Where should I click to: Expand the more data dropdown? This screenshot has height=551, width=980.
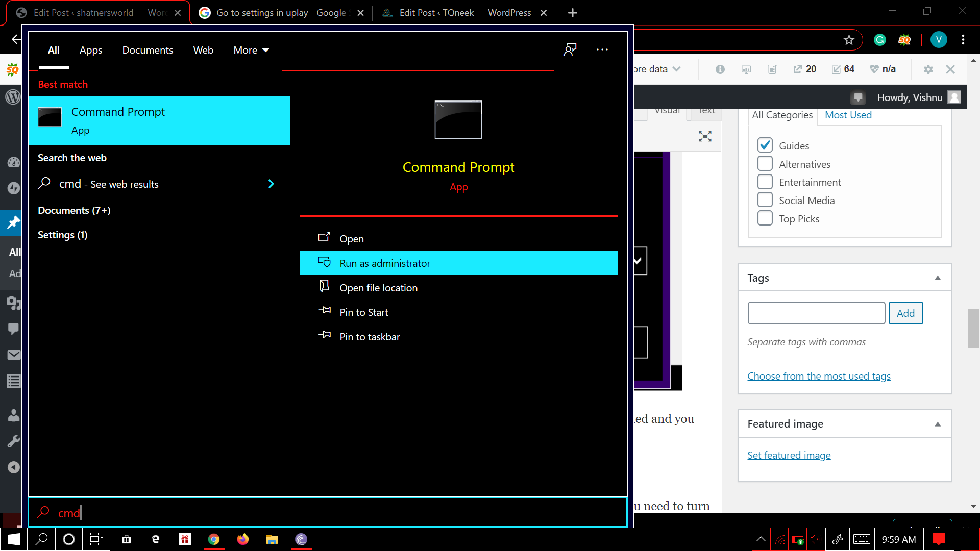click(x=657, y=69)
